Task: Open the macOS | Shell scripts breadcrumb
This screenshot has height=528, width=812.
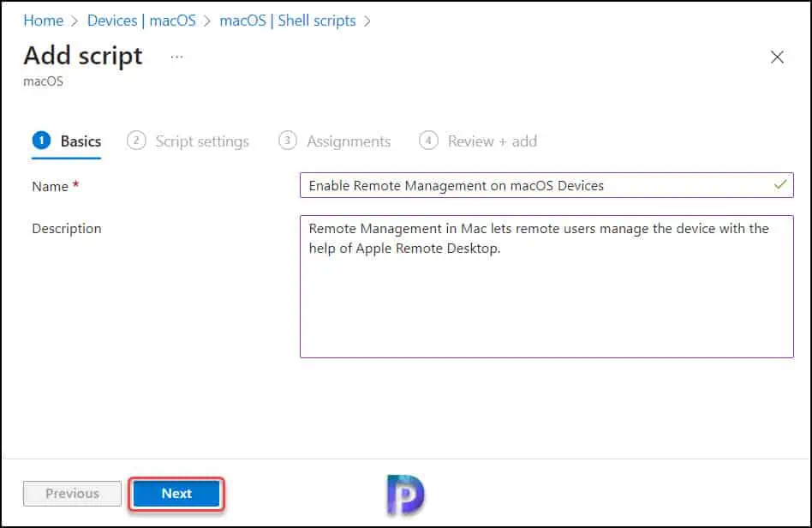Action: (288, 21)
